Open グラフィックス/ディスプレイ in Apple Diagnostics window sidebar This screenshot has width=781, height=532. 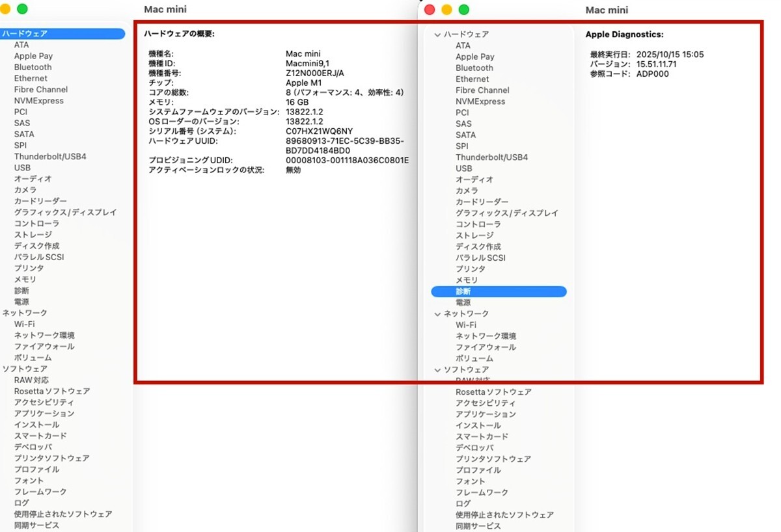pos(507,213)
